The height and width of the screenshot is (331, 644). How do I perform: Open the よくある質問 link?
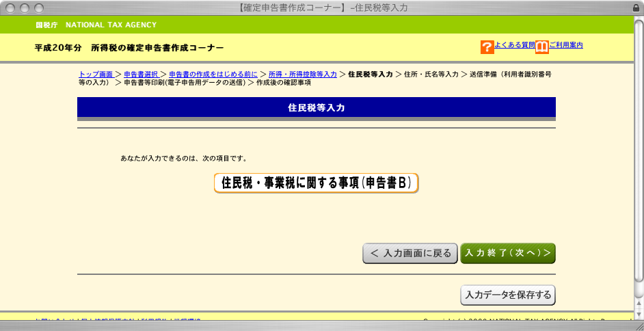click(514, 45)
